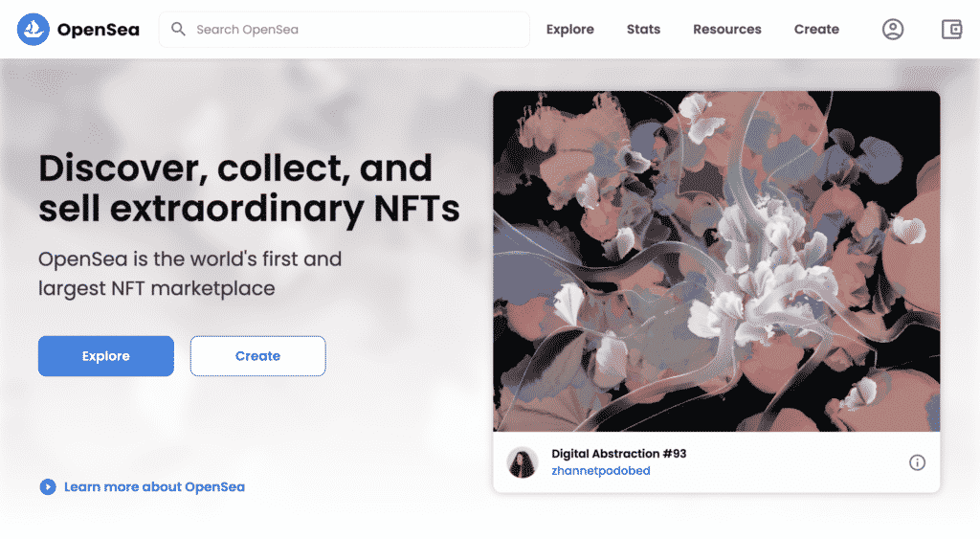980x539 pixels.
Task: Click the zhannetpodobed creator avatar
Action: [x=523, y=462]
